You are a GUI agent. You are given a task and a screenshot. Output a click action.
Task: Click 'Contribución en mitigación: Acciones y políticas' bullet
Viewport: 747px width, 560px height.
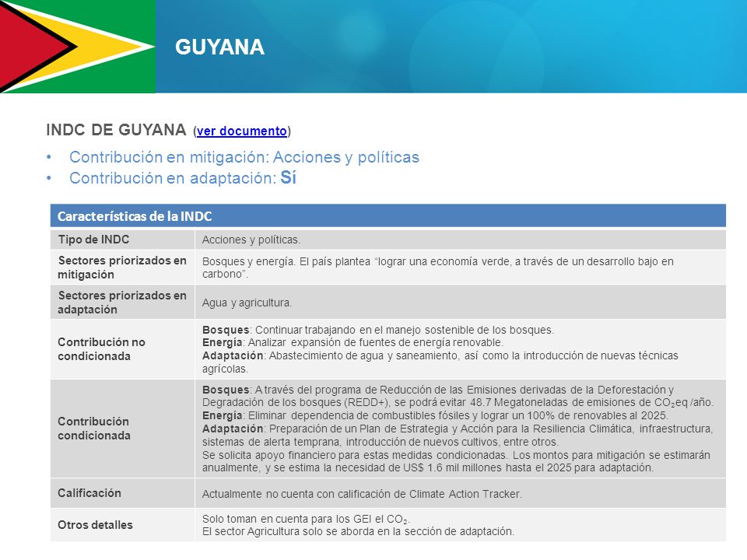(244, 157)
